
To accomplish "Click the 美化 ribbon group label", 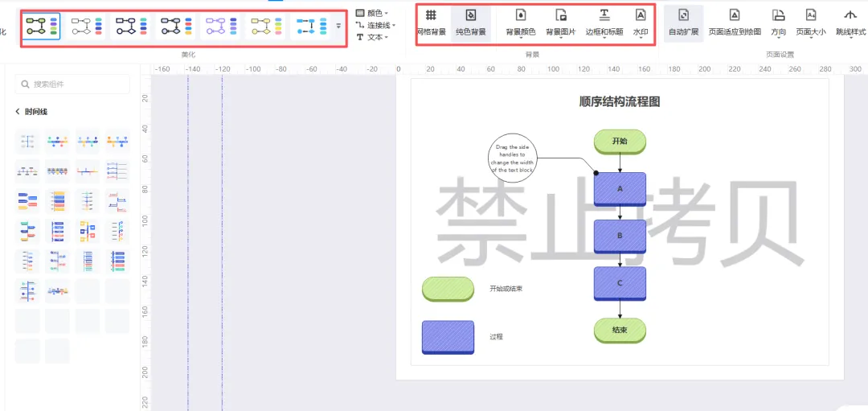I will click(x=188, y=55).
